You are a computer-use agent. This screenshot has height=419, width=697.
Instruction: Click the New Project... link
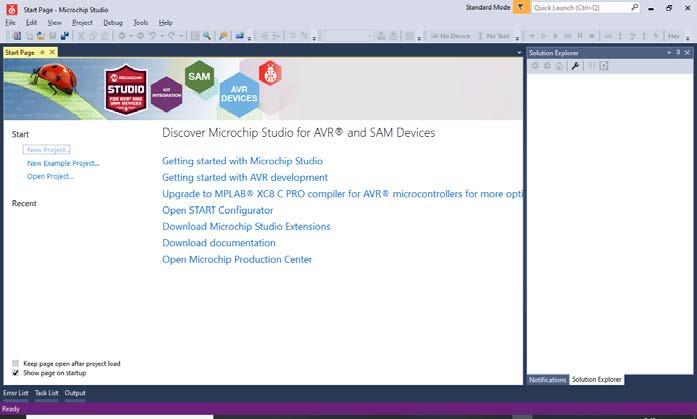tap(47, 150)
